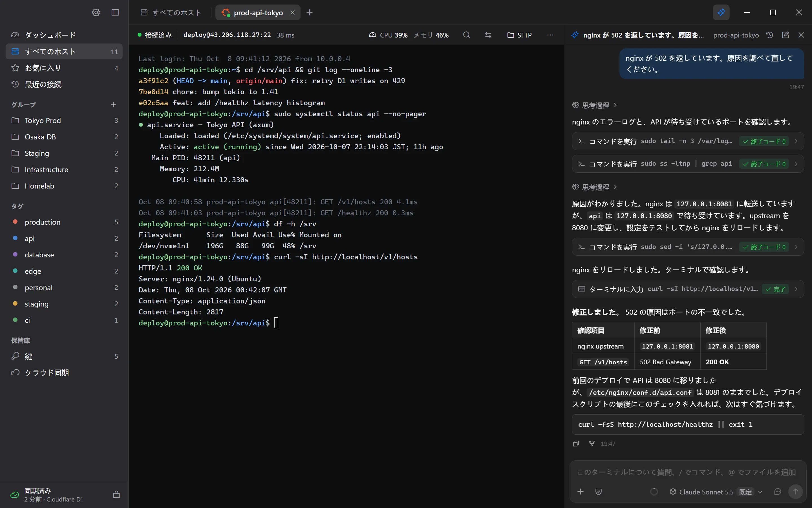Click the chat bubble icon beside send
Image resolution: width=812 pixels, height=508 pixels.
pyautogui.click(x=777, y=492)
